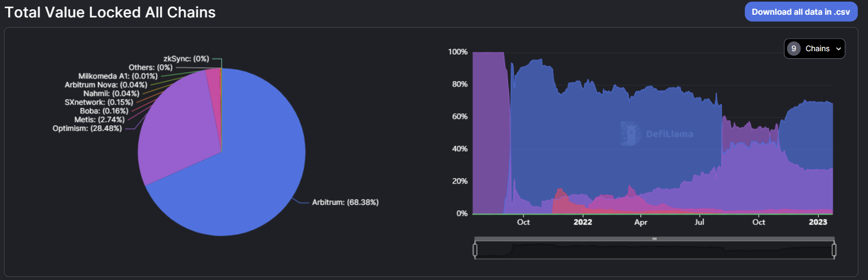Image resolution: width=868 pixels, height=280 pixels.
Task: Click the number 9 chains count badge
Action: 793,48
